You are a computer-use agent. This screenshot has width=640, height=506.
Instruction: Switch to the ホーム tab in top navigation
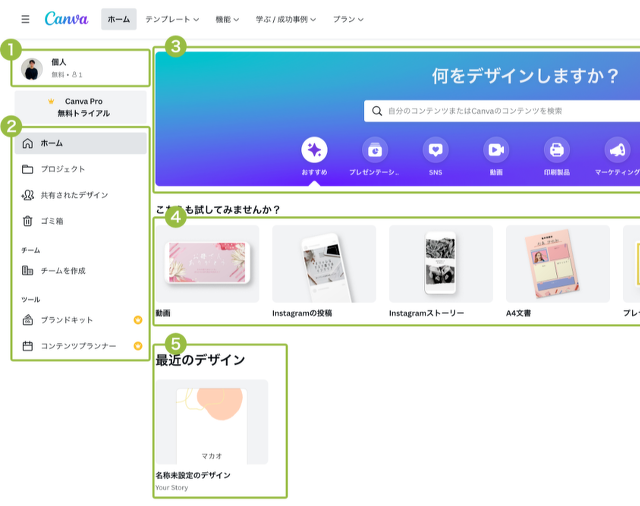pyautogui.click(x=118, y=19)
